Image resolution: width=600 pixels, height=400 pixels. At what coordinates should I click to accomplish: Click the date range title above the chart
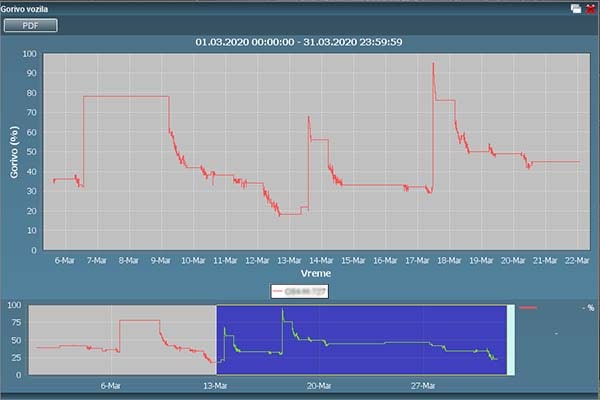(314, 43)
